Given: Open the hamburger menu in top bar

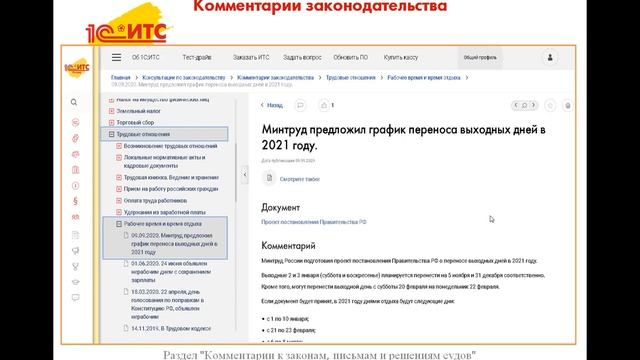Looking at the screenshot, I should (x=116, y=58).
